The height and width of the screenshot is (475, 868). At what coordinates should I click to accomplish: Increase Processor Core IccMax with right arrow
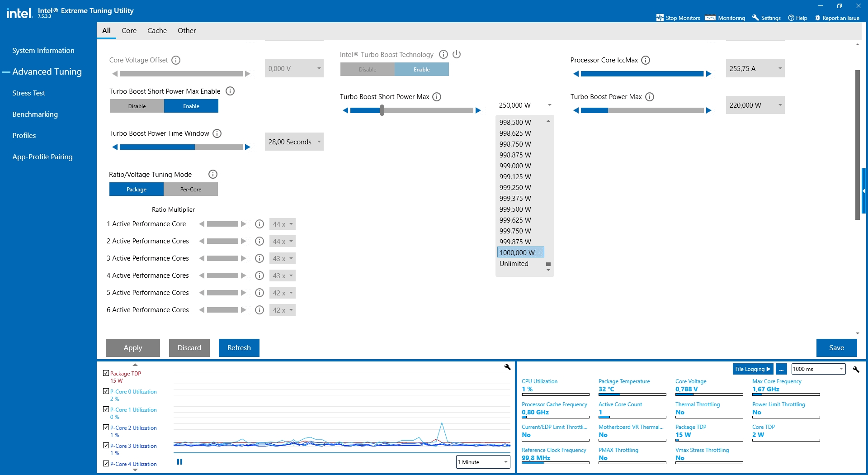pos(709,74)
